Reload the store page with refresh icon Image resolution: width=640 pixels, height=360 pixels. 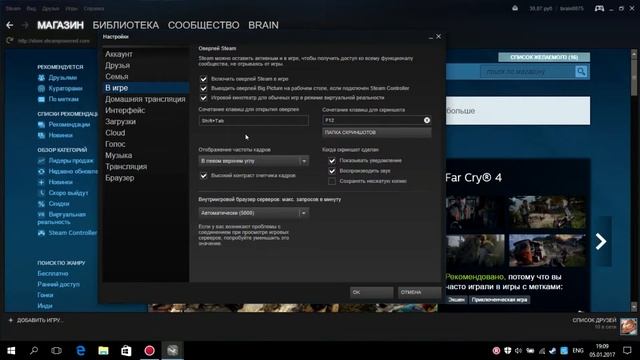pos(10,40)
